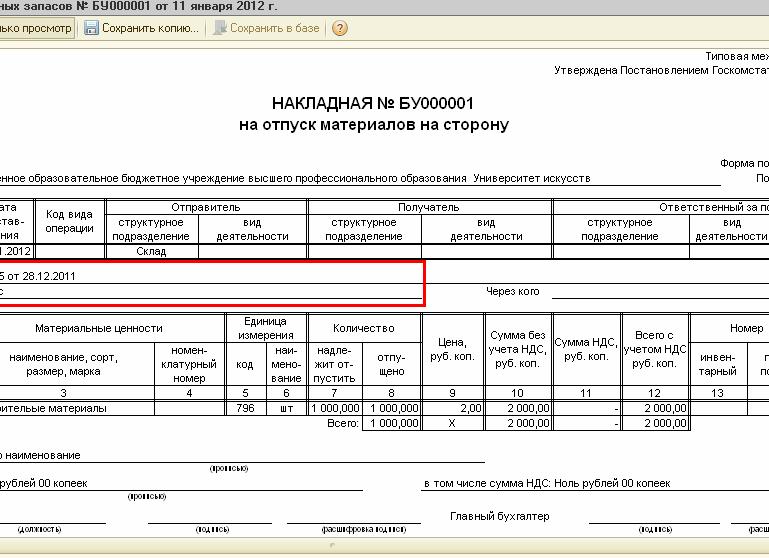Select the Код вида операции header cell
The height and width of the screenshot is (558, 769).
pos(69,222)
